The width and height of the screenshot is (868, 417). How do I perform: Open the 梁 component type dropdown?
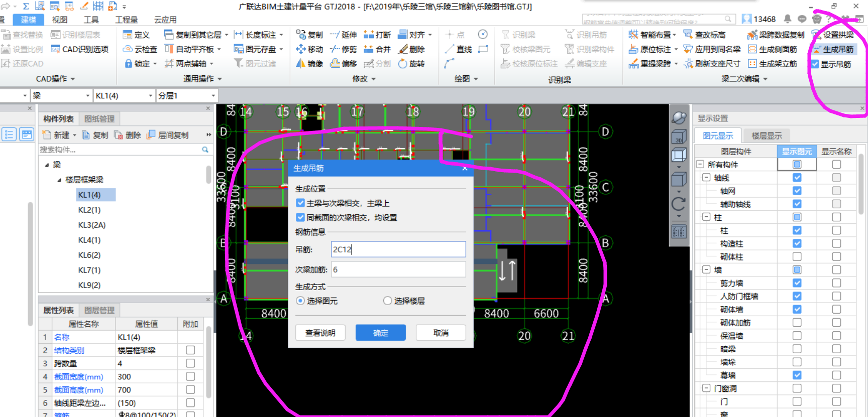pyautogui.click(x=88, y=95)
